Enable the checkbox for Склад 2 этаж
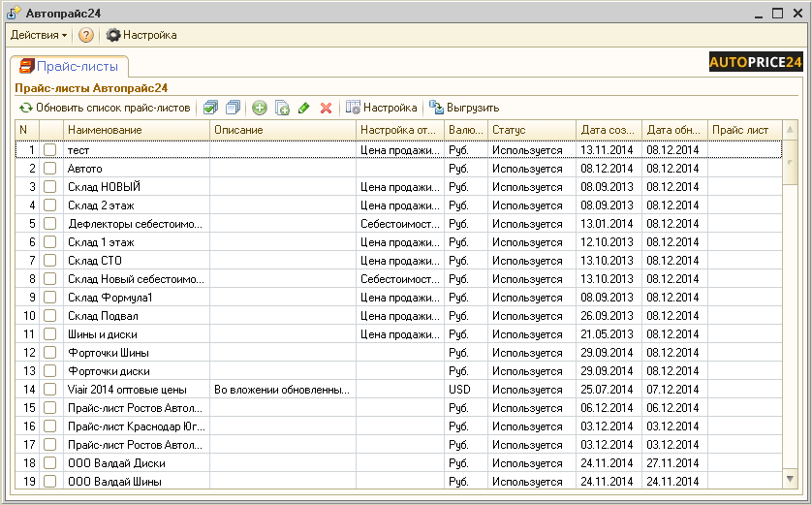The height and width of the screenshot is (505, 812). pos(49,205)
